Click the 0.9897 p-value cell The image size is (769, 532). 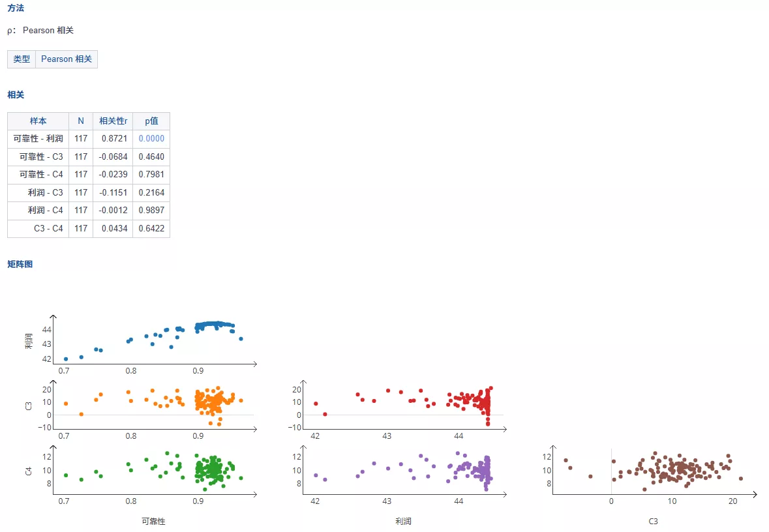(x=151, y=210)
